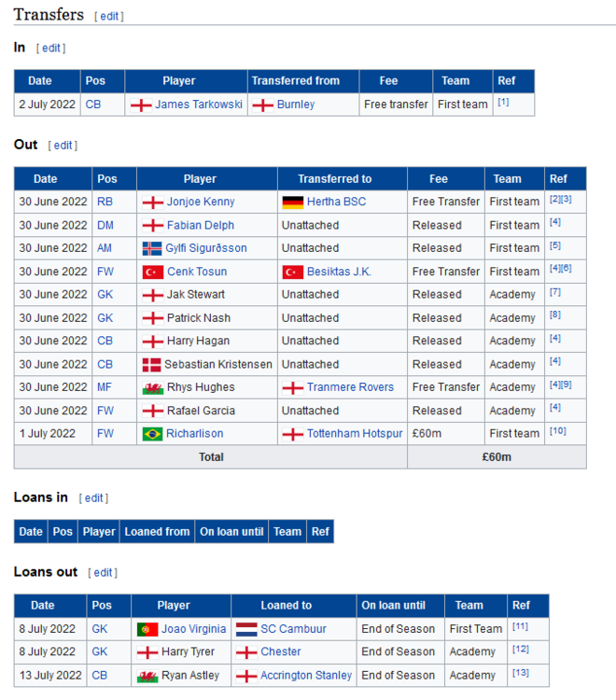Click the Fee column header in Out table
The width and height of the screenshot is (616, 700).
tap(439, 179)
